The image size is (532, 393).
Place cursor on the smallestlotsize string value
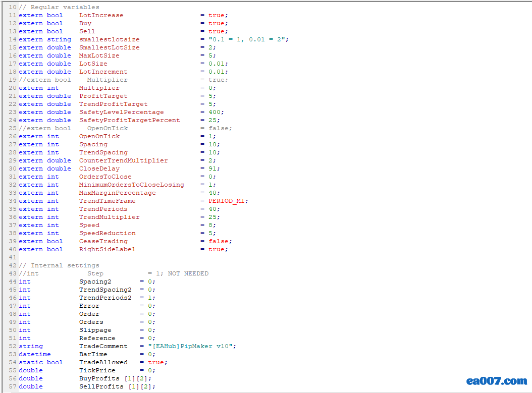(248, 39)
